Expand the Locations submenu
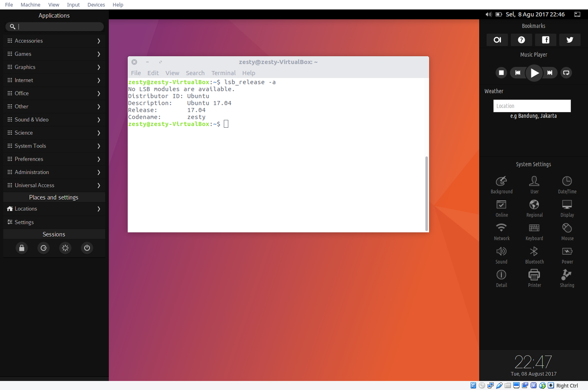 (x=54, y=209)
